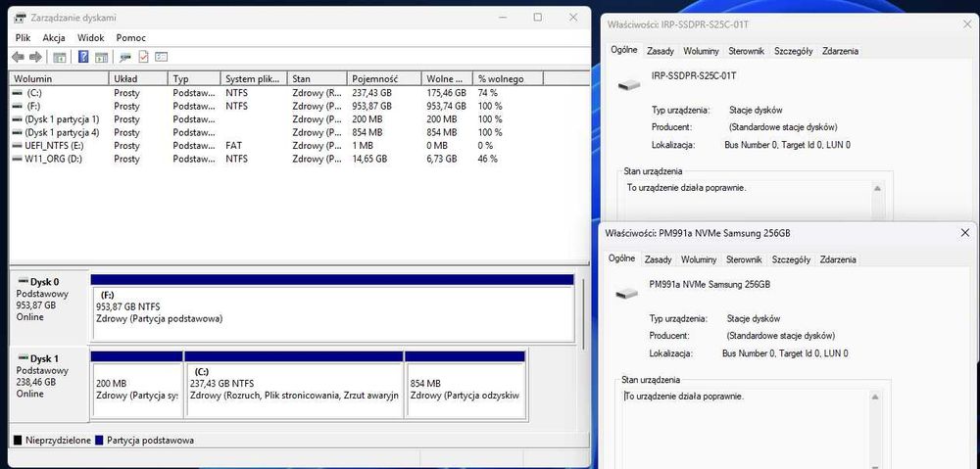
Task: Sort by the % wolnego column header
Action: [x=508, y=78]
